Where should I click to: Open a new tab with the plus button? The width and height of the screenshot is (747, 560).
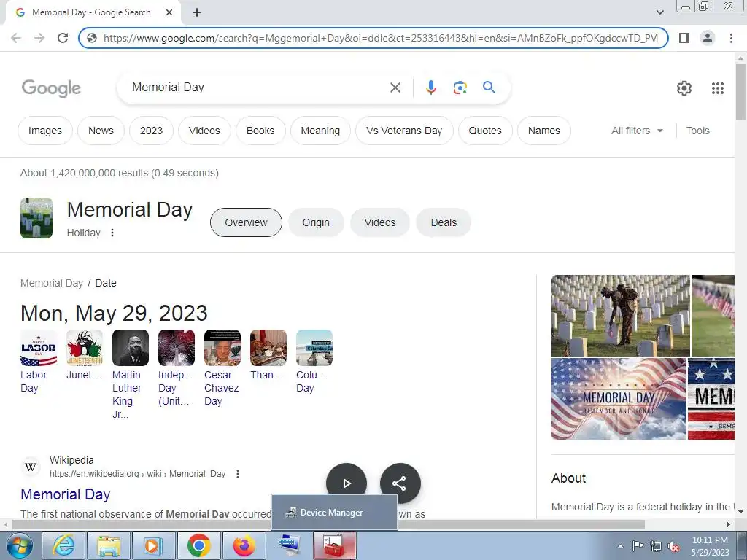[197, 12]
